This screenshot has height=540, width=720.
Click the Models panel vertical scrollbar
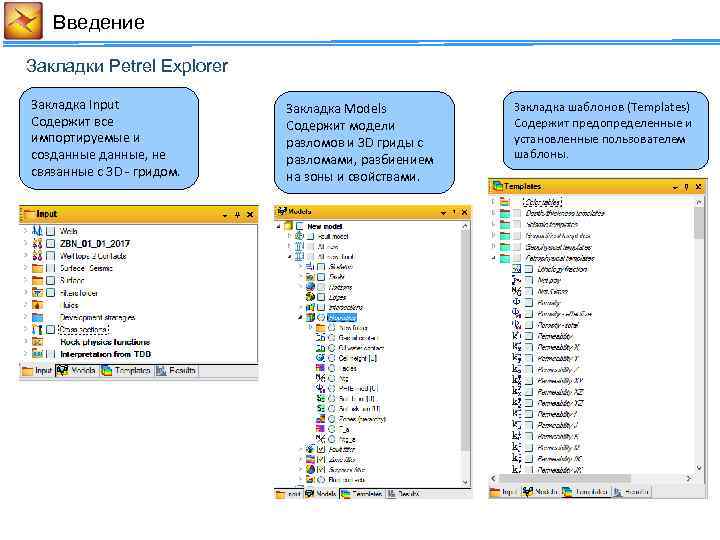(465, 353)
